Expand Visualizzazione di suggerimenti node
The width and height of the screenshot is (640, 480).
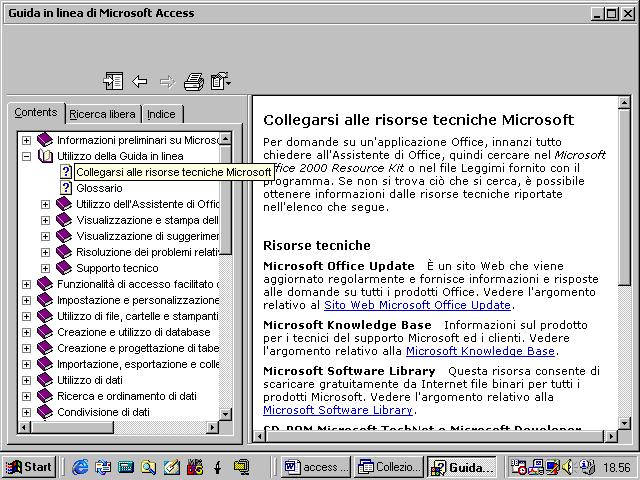click(45, 236)
